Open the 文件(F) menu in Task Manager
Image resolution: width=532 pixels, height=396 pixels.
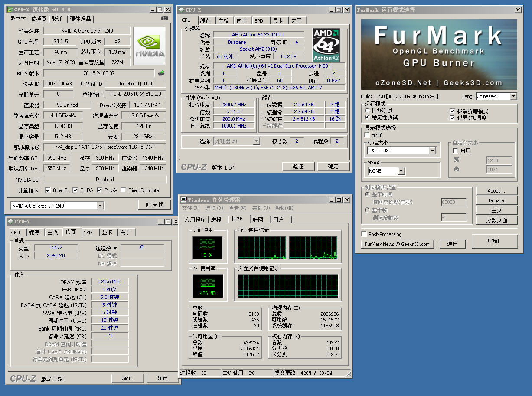[190, 209]
